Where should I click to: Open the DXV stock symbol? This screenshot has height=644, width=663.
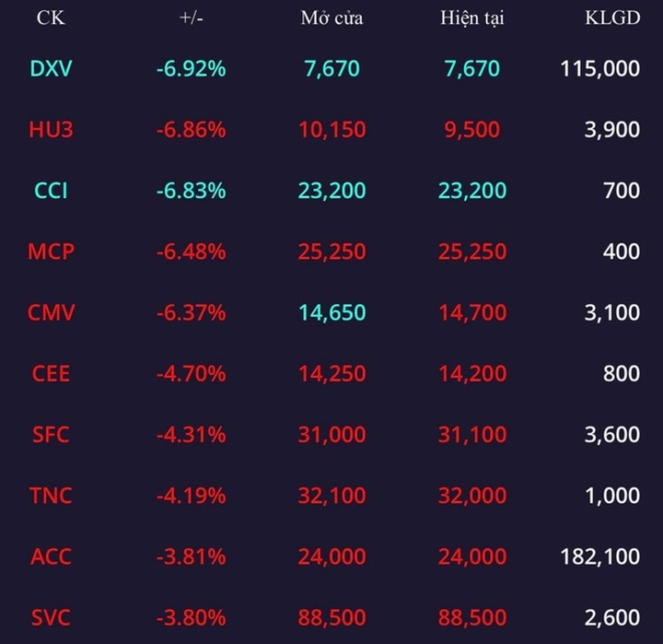point(51,69)
